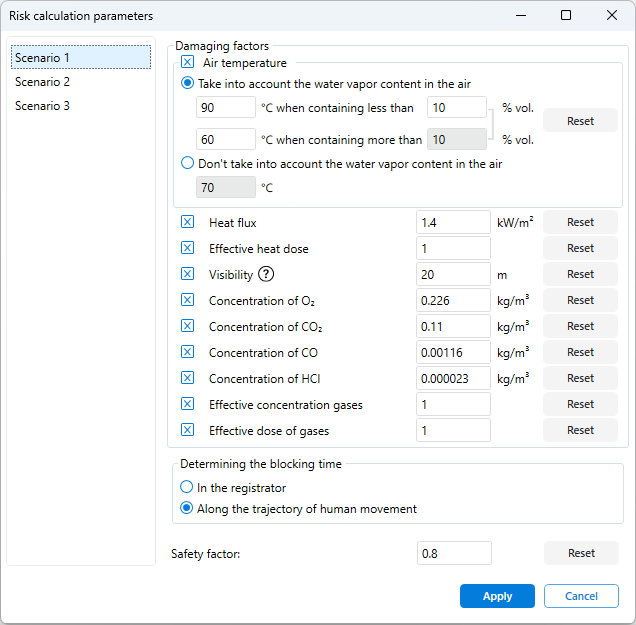
Task: Focus the Safety factor input field
Action: [454, 553]
